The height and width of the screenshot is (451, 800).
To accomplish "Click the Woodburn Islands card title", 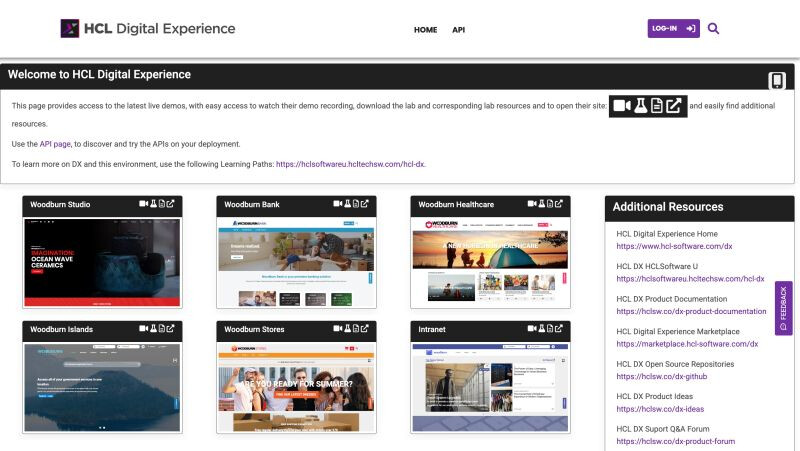I will click(62, 330).
